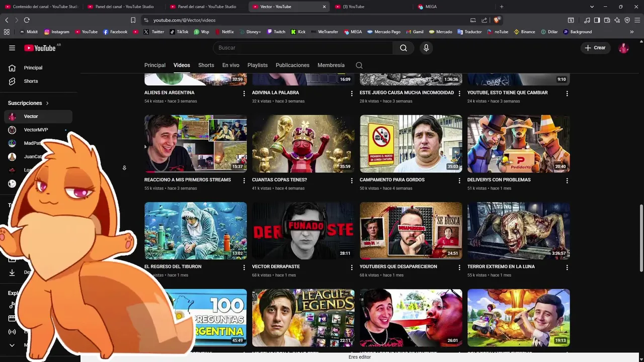Open more options for CAMPAMENTO PARA GORDOS

pyautogui.click(x=459, y=180)
